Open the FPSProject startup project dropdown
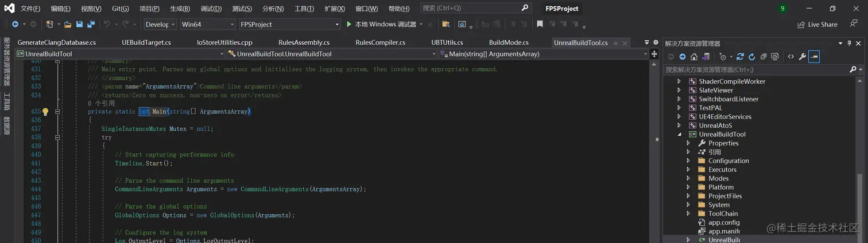 coord(290,24)
